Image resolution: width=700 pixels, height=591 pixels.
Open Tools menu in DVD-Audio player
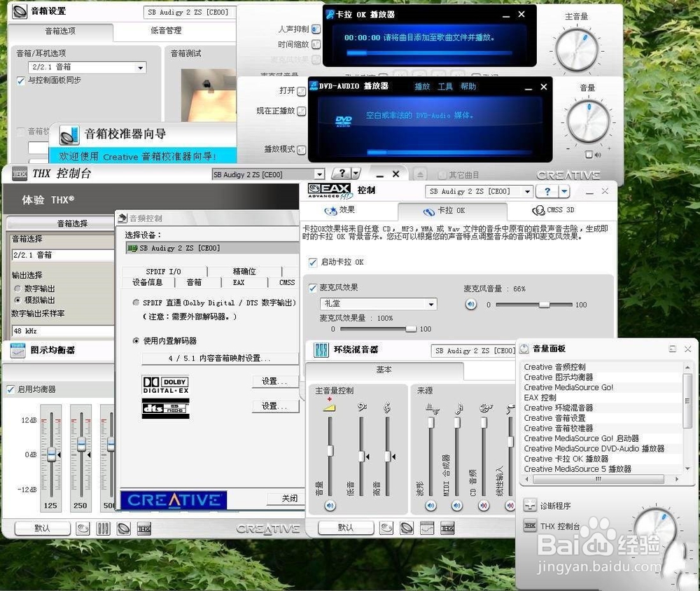[444, 87]
